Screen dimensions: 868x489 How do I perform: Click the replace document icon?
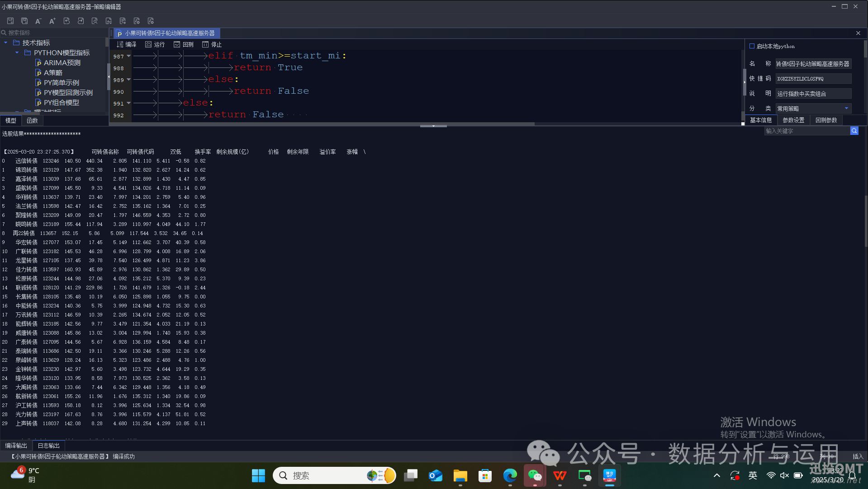tap(109, 21)
